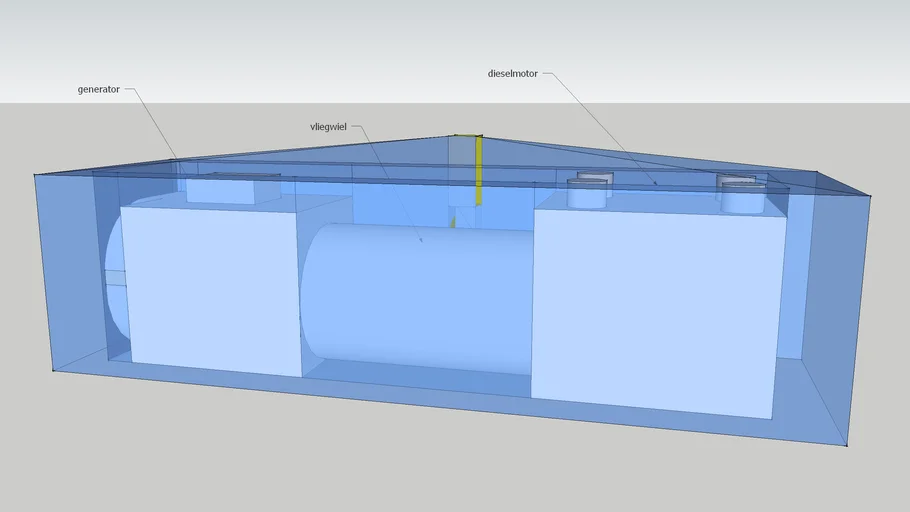Click the 'dieselmotor' text label
Image resolution: width=910 pixels, height=512 pixels.
pos(513,73)
